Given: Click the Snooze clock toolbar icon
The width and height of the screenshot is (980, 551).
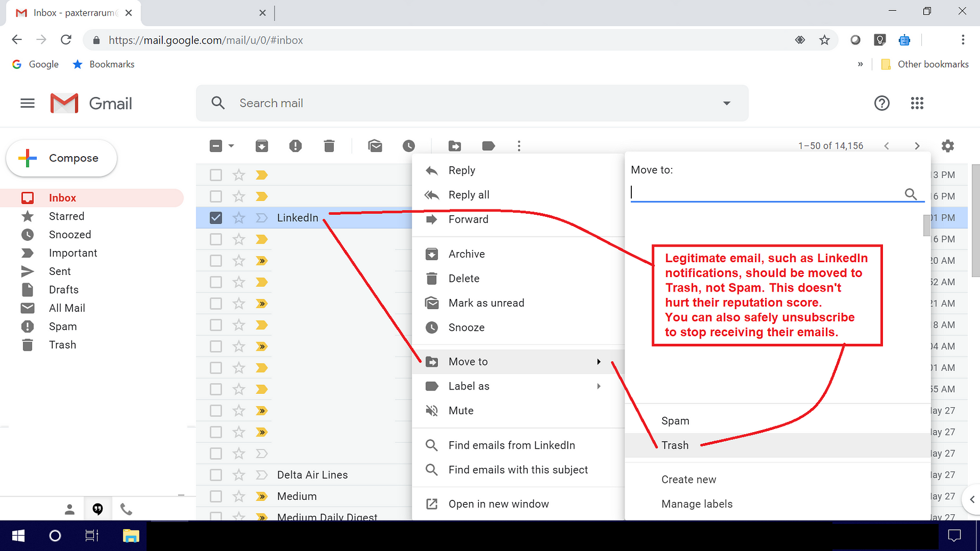Looking at the screenshot, I should [409, 146].
